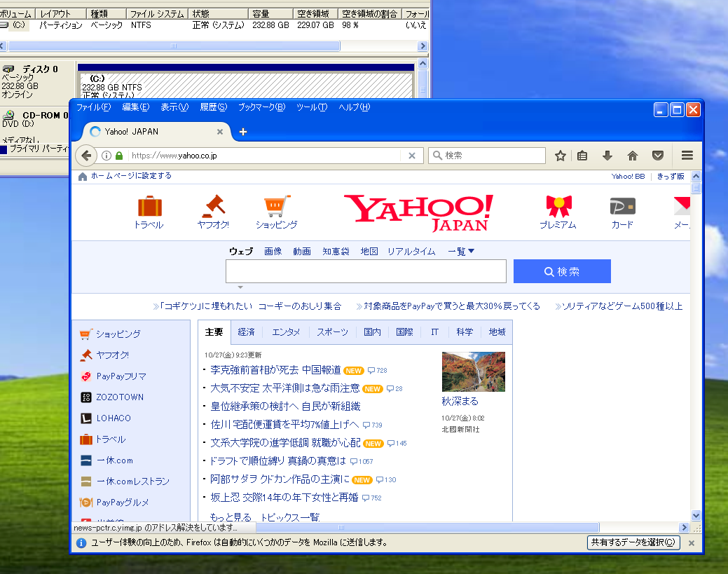728x574 pixels.
Task: Expand the 一覧 search category dropdown
Action: [x=460, y=251]
